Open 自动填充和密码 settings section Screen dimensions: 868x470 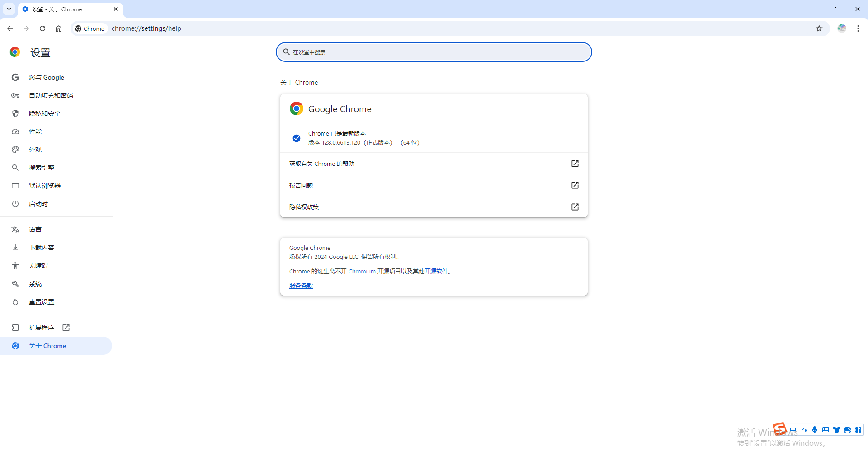click(x=57, y=95)
